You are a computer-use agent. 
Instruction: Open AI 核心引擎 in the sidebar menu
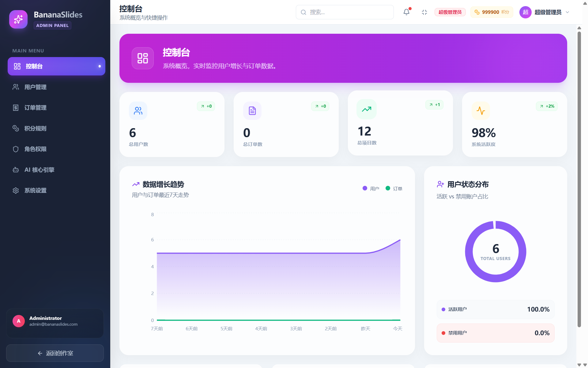coord(56,170)
